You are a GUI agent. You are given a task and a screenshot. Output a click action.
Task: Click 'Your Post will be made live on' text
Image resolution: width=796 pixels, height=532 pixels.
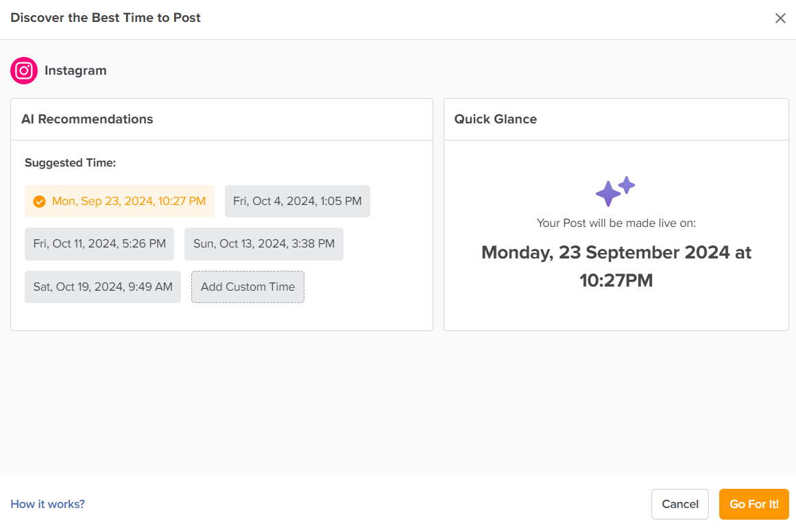coord(616,223)
